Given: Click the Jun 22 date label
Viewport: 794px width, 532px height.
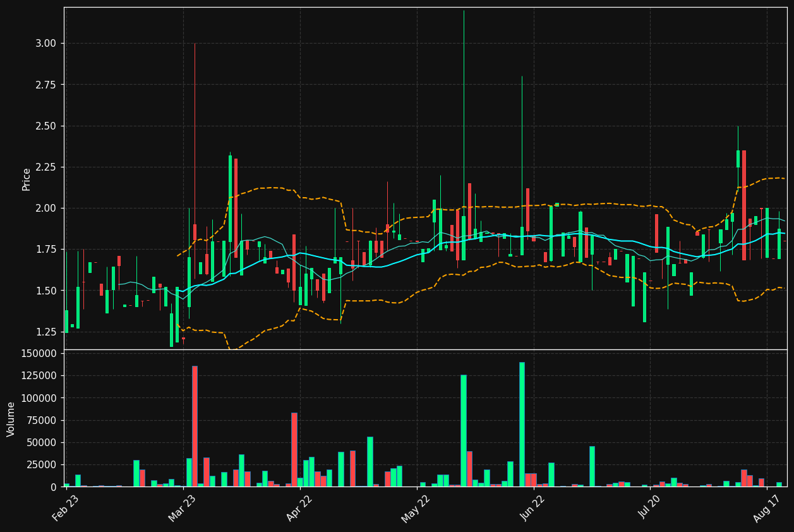Looking at the screenshot, I should click(x=532, y=507).
